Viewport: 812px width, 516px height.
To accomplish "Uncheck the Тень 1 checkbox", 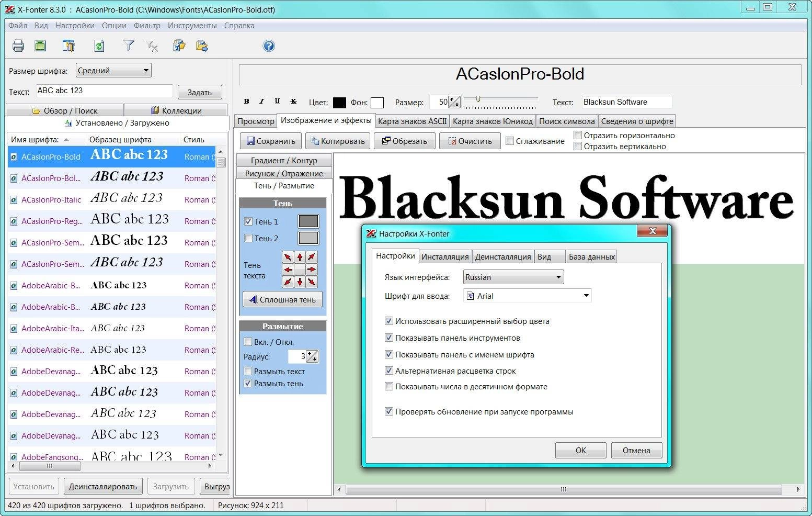I will (248, 221).
